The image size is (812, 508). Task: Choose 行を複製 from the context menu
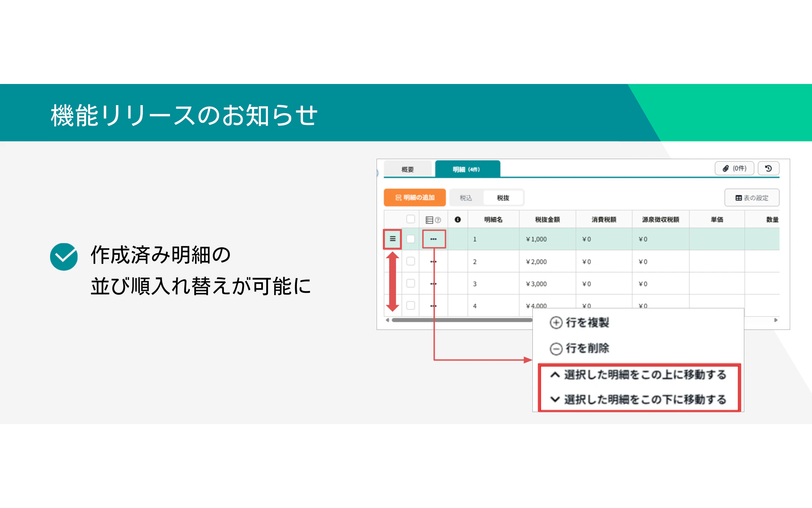[580, 322]
